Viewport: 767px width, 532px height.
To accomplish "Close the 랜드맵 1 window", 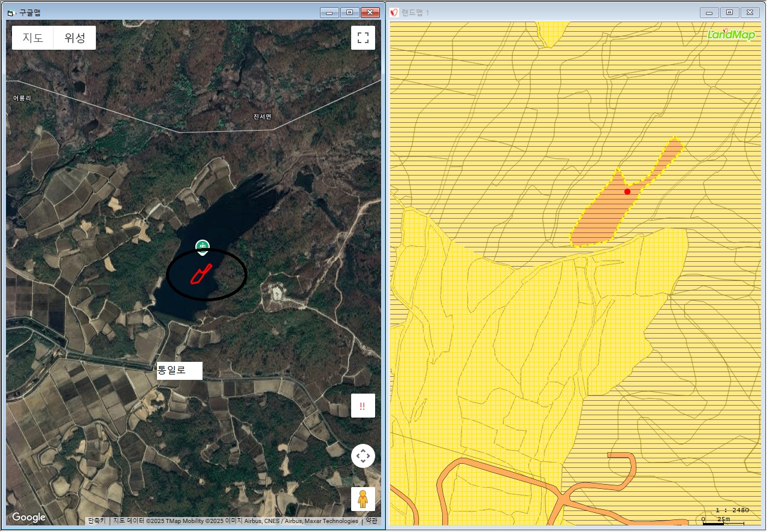I will coord(749,13).
